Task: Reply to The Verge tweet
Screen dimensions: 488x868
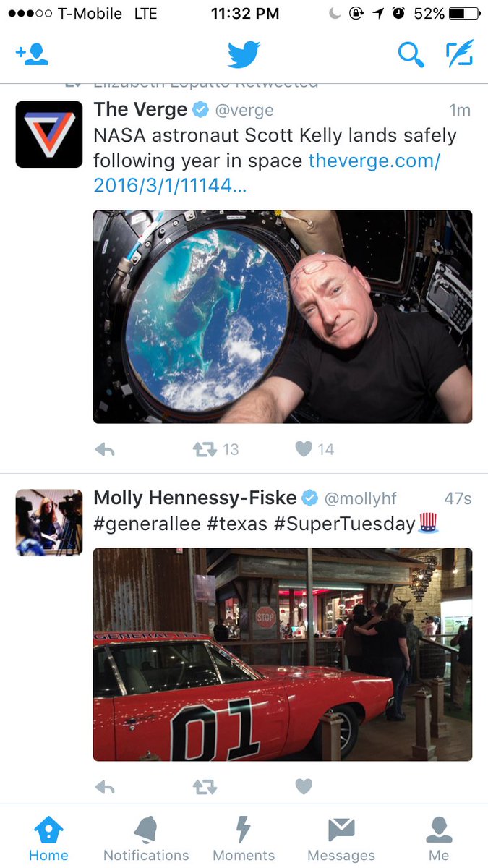Action: pos(105,449)
